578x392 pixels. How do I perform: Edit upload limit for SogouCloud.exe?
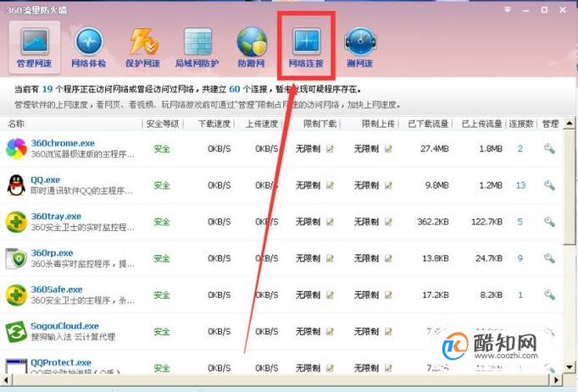388,332
